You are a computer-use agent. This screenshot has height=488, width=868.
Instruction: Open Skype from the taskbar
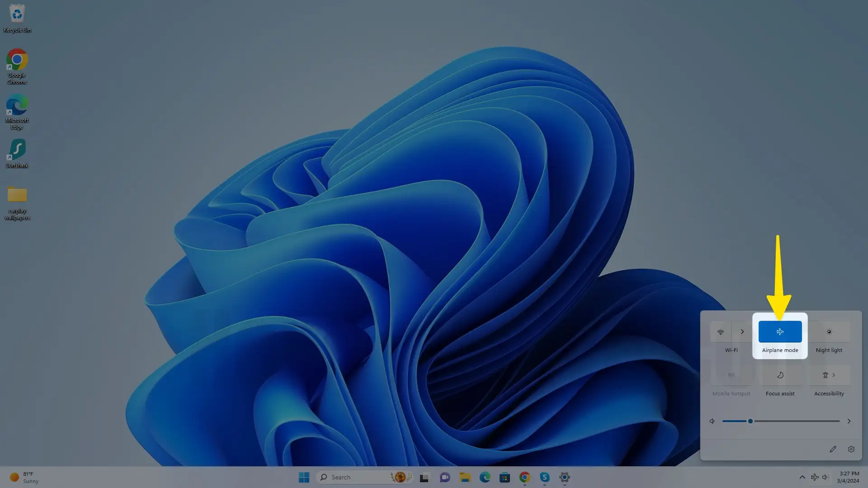tap(544, 477)
